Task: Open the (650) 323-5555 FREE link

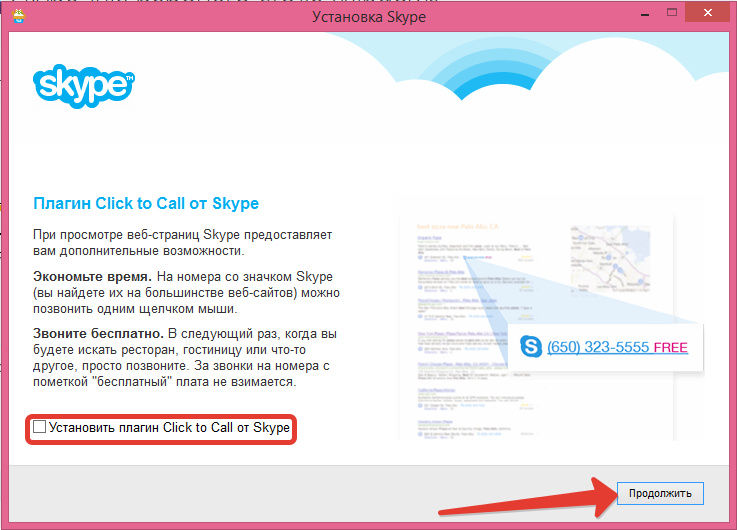Action: (x=617, y=347)
